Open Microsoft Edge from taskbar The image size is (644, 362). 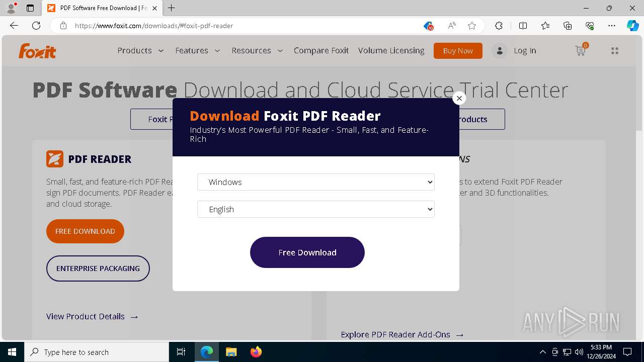tap(207, 352)
